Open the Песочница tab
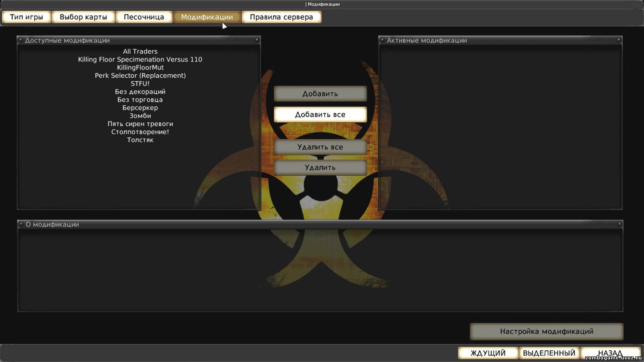Screen dimensions: 644x362 pyautogui.click(x=144, y=17)
